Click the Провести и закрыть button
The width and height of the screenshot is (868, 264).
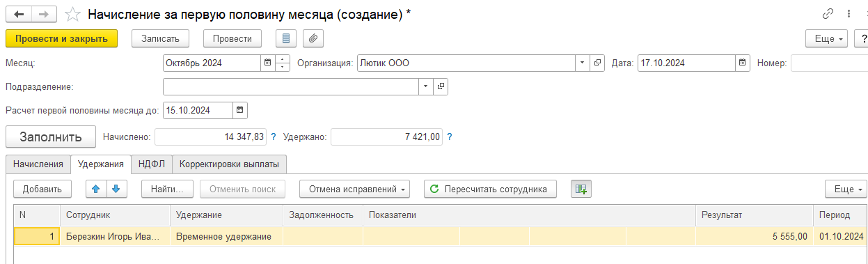[x=61, y=39]
